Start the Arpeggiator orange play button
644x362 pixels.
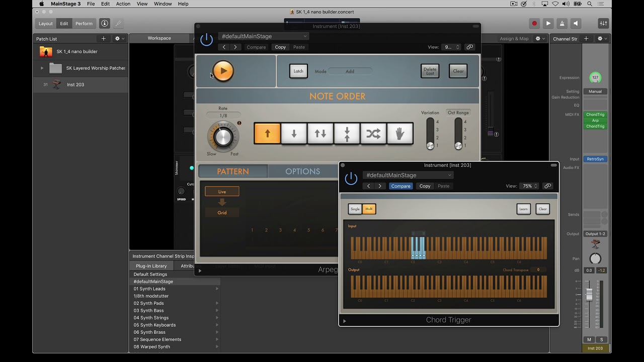223,71
